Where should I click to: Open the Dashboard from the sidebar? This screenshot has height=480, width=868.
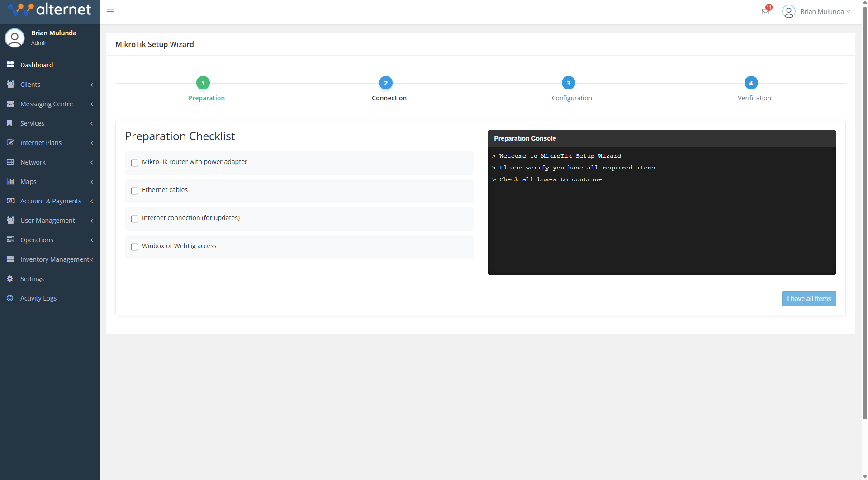pyautogui.click(x=36, y=65)
